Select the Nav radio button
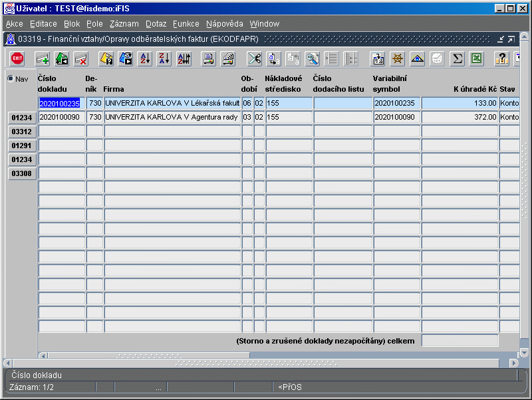 [11, 78]
